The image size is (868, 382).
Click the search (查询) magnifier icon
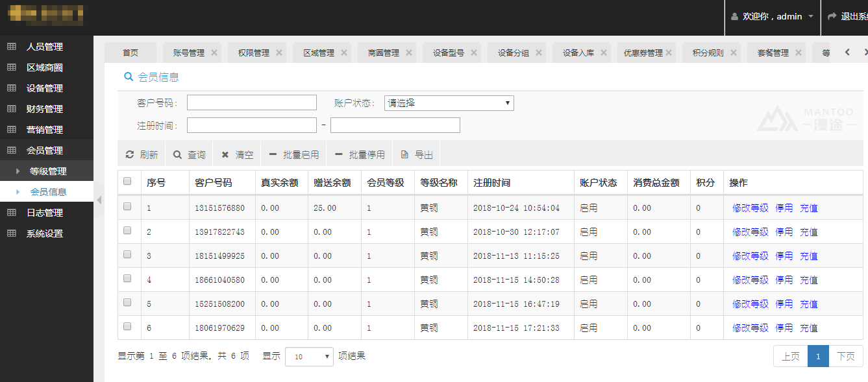[177, 155]
